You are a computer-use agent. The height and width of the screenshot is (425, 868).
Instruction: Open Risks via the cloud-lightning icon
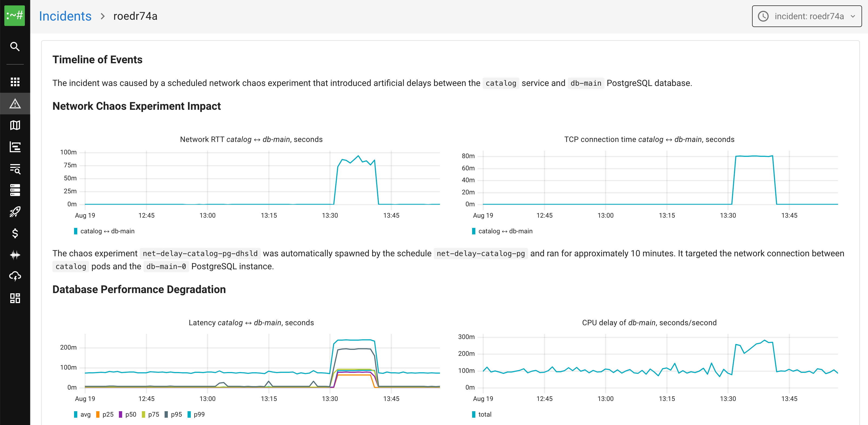pos(15,276)
